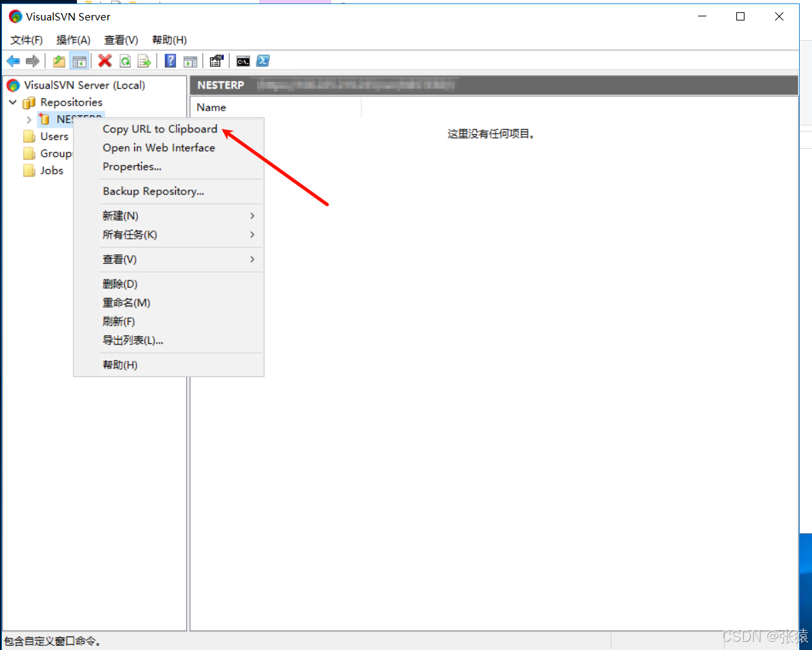Click the VisualSVN Server (Local) tree icon
Screen dimensions: 812x650
(x=14, y=85)
